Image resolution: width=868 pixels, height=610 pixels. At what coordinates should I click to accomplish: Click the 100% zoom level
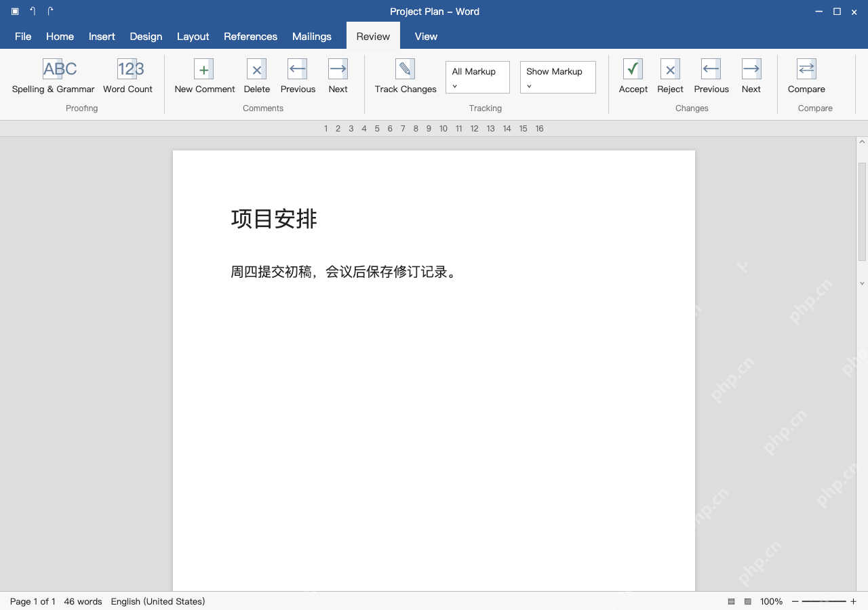[771, 601]
